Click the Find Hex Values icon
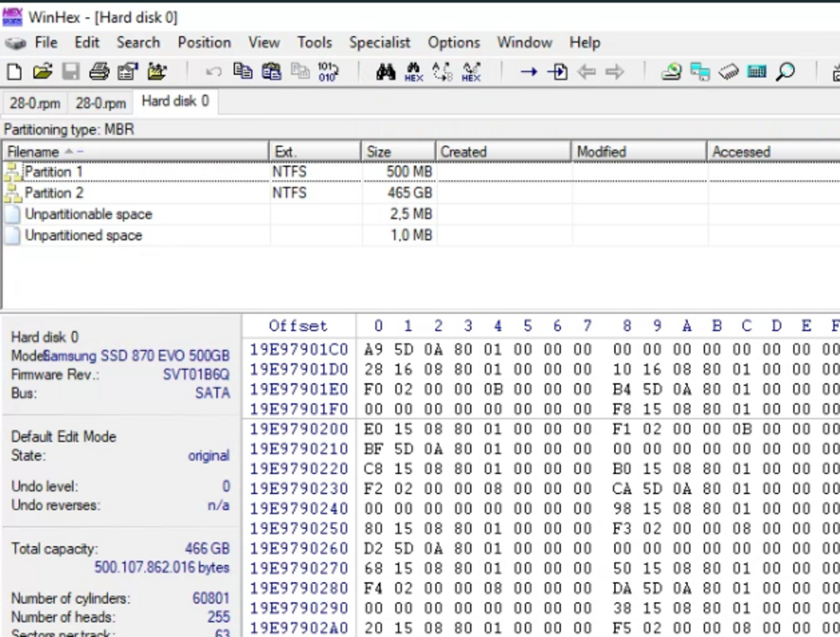The image size is (840, 637). coord(414,72)
